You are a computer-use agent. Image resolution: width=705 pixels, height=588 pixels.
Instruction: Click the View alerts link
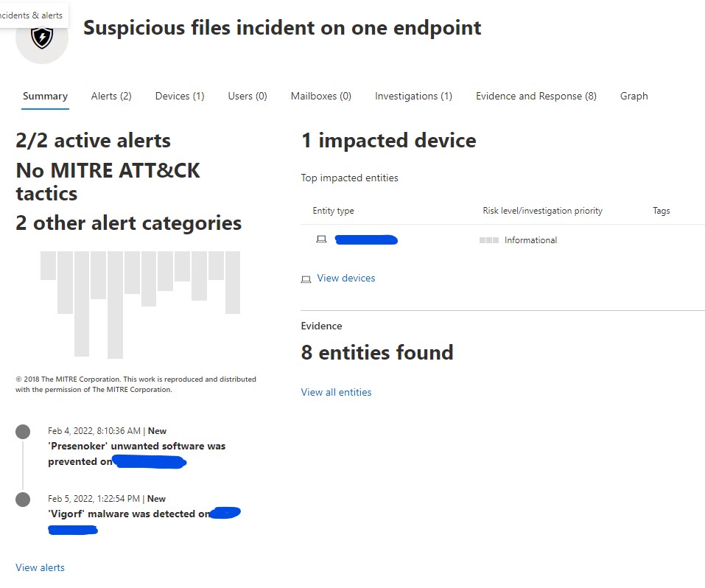(40, 567)
